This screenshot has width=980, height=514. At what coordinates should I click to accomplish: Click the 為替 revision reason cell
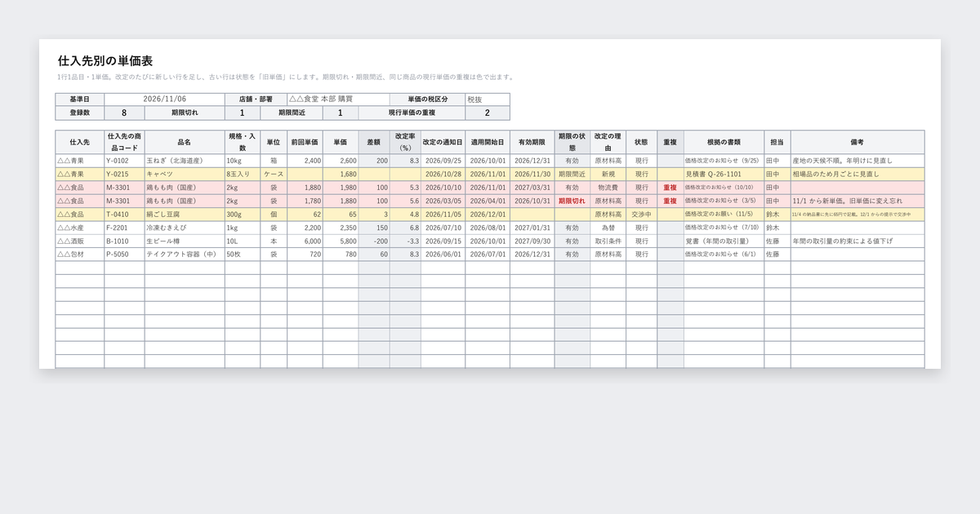coord(608,228)
